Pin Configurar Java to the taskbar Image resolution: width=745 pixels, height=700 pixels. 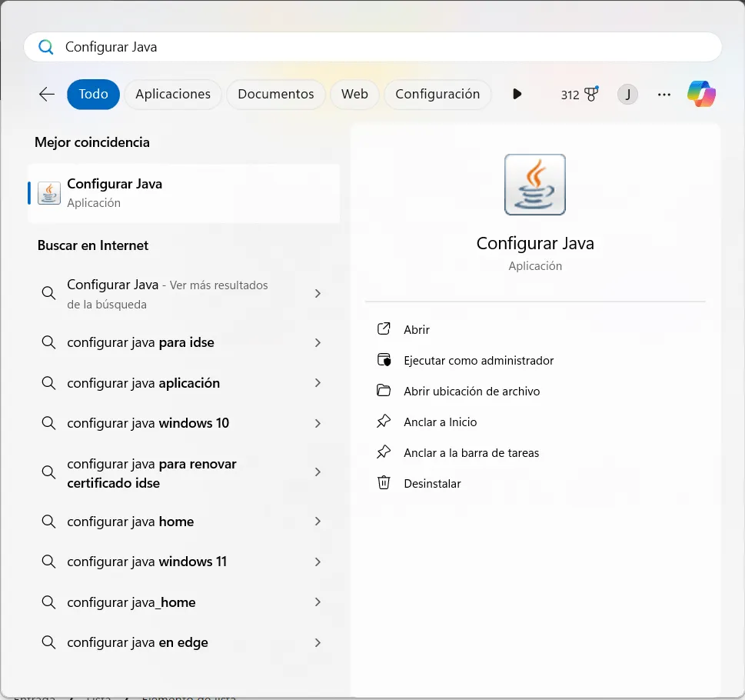(471, 452)
